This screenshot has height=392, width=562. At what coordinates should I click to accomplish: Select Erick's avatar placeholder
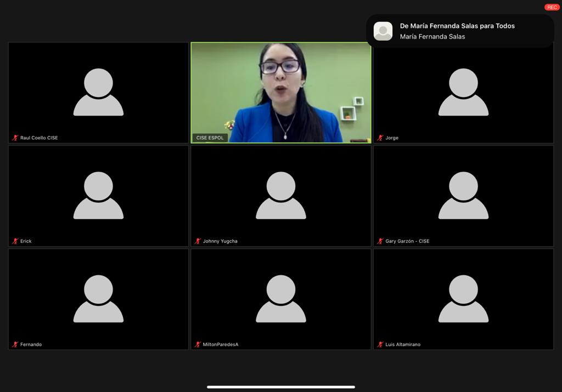[x=99, y=196]
